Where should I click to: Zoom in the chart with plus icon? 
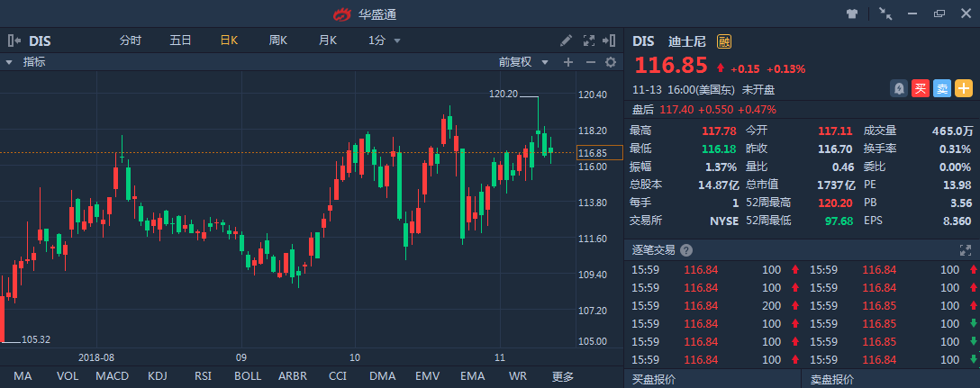pyautogui.click(x=568, y=62)
